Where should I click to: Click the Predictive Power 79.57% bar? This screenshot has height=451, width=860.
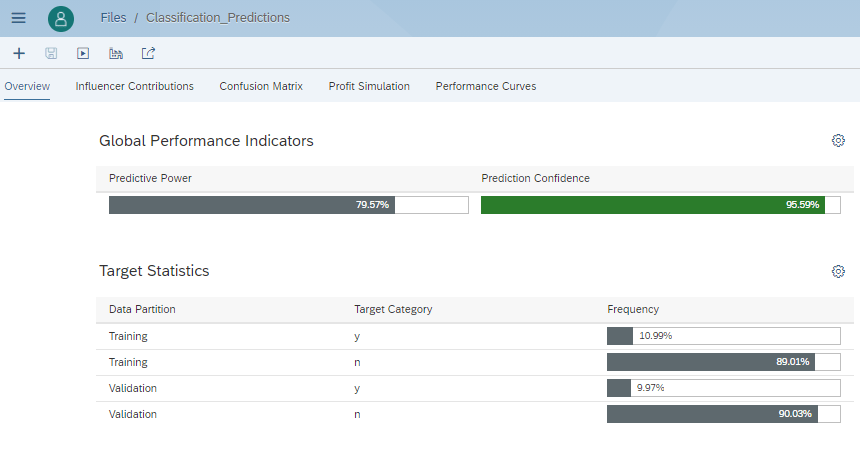(288, 205)
